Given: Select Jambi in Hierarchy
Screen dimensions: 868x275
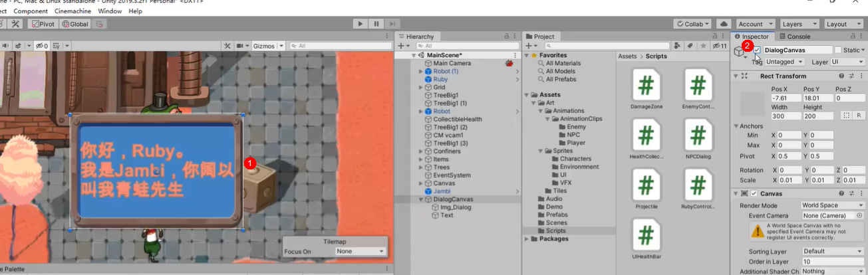Looking at the screenshot, I should click(x=442, y=191).
